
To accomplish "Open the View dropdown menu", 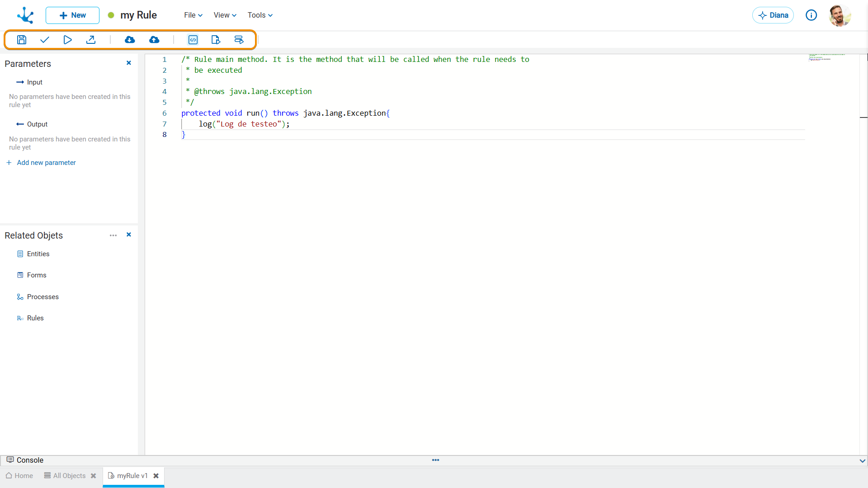I will tap(225, 15).
